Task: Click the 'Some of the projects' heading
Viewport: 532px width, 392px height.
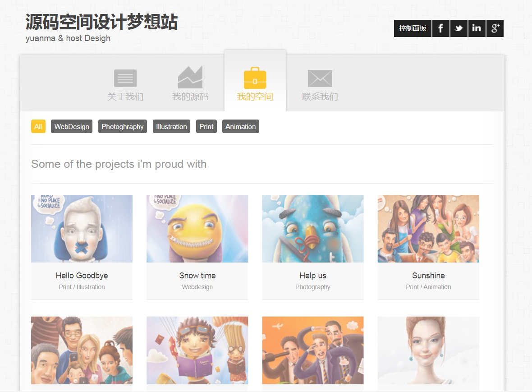Action: (119, 164)
